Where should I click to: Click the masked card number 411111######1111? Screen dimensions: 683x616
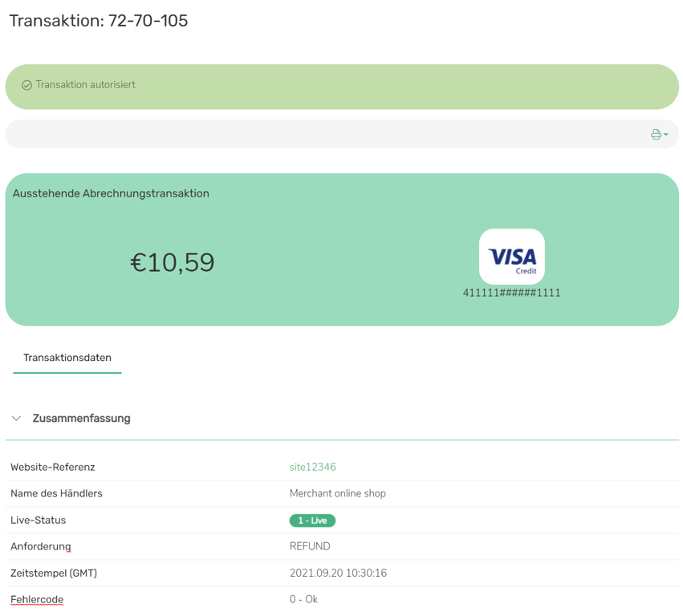tap(511, 293)
